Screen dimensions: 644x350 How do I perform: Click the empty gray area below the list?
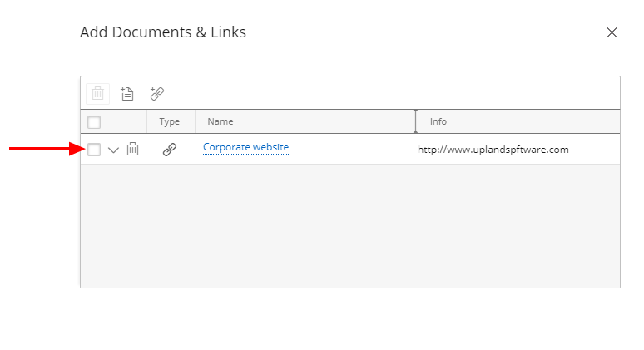point(350,225)
